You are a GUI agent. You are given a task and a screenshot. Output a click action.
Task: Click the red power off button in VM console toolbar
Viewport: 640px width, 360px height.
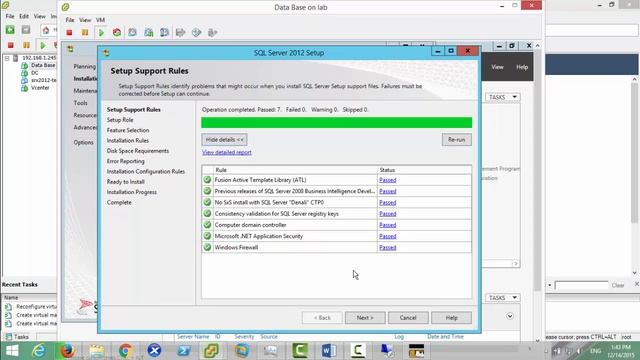69,32
